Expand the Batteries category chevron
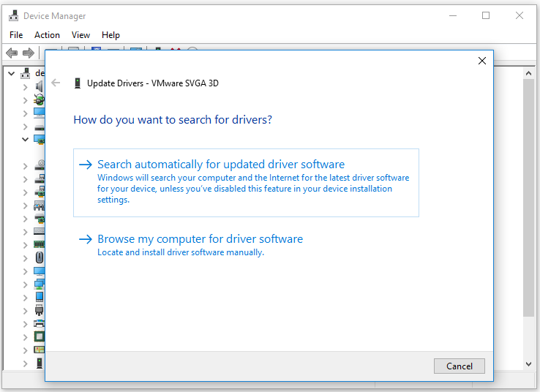The image size is (540, 392). [x=25, y=100]
